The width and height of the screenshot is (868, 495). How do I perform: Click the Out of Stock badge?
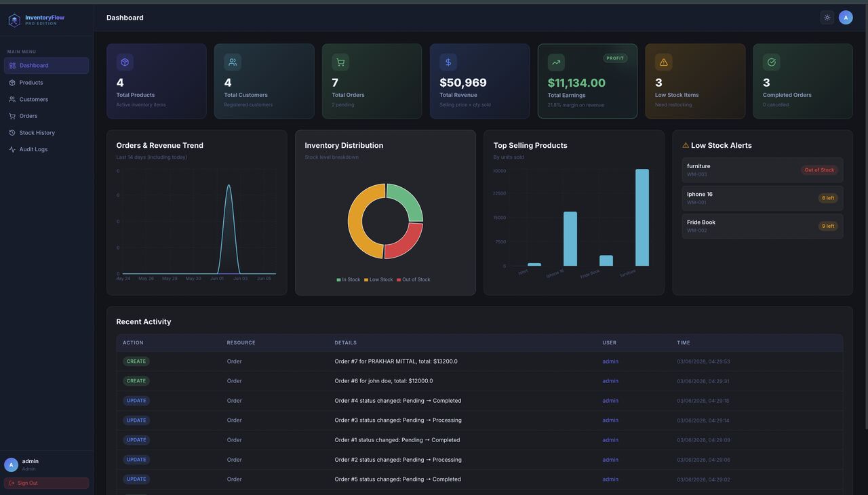pyautogui.click(x=819, y=170)
